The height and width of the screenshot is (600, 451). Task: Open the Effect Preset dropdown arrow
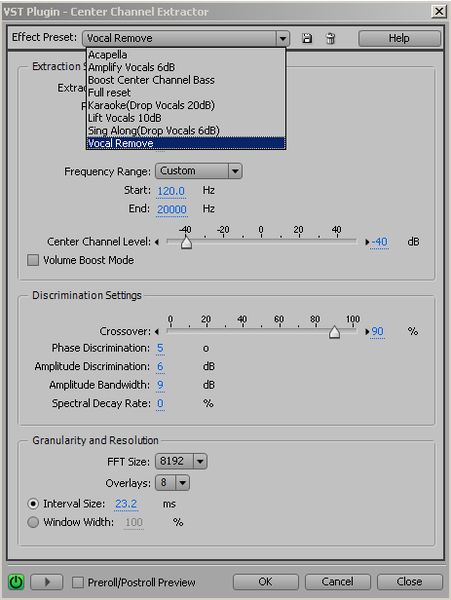(282, 38)
